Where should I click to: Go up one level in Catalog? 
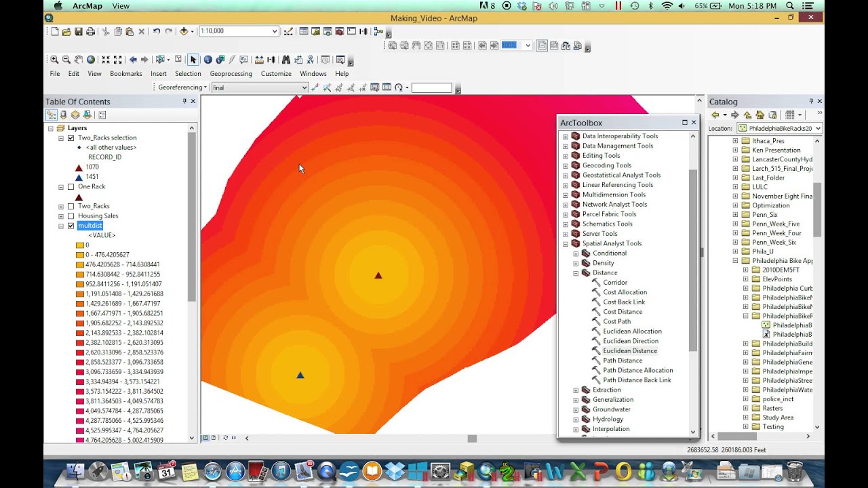coord(747,115)
